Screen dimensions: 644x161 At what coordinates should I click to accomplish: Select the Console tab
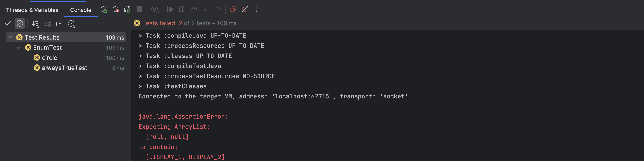pyautogui.click(x=80, y=10)
